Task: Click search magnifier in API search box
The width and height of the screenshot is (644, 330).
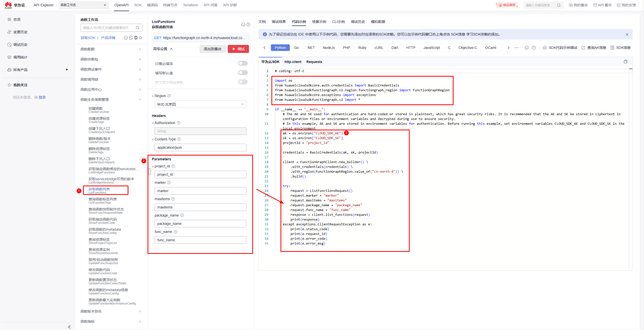Action: 137,28
